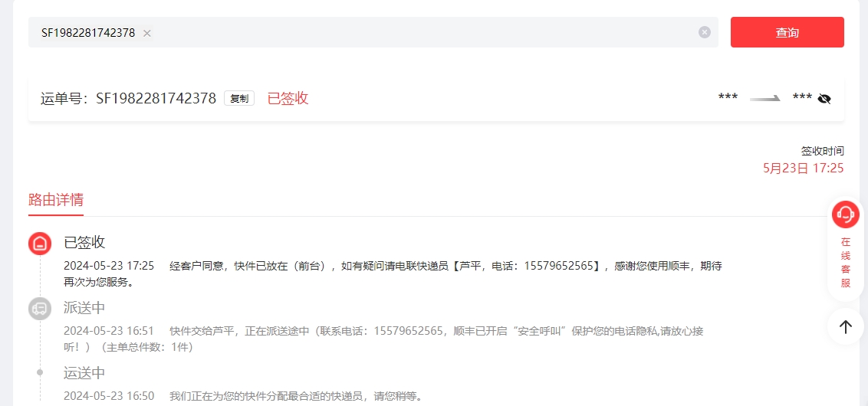The height and width of the screenshot is (406, 868).
Task: Click the sign time 5月23日 17:25
Action: pyautogui.click(x=804, y=169)
